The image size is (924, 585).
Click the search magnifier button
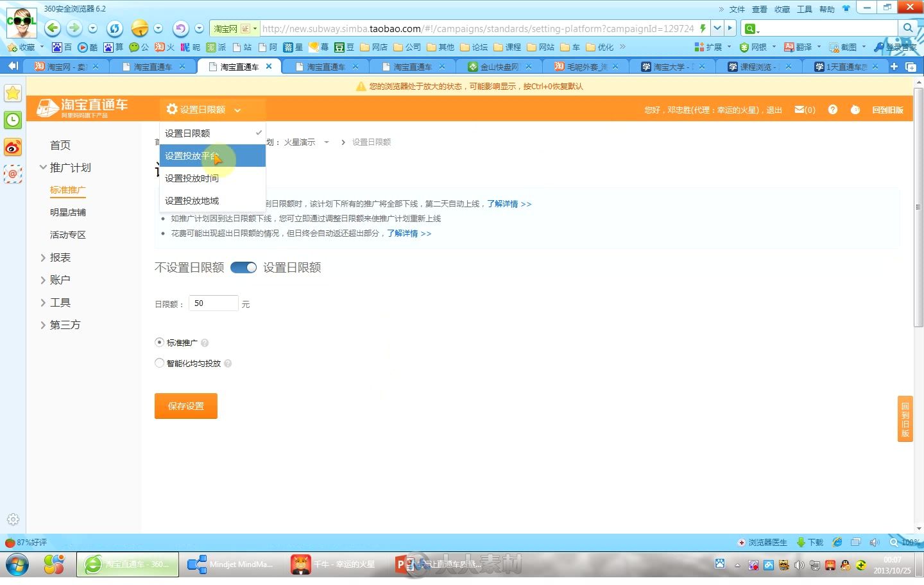click(907, 28)
